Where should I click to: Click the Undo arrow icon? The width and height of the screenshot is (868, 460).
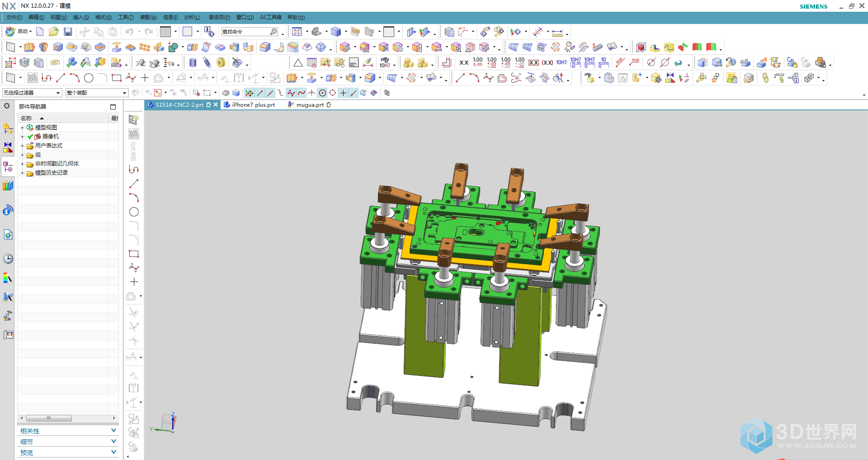[x=129, y=32]
